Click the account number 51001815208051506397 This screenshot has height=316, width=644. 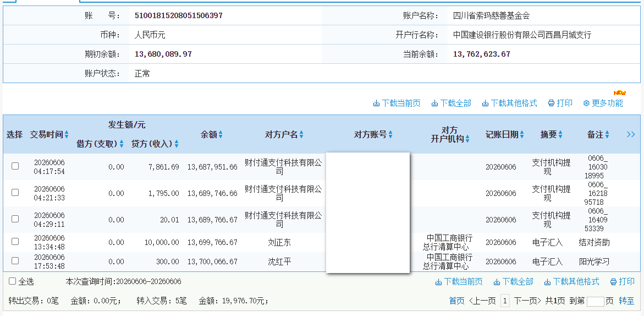tap(179, 15)
